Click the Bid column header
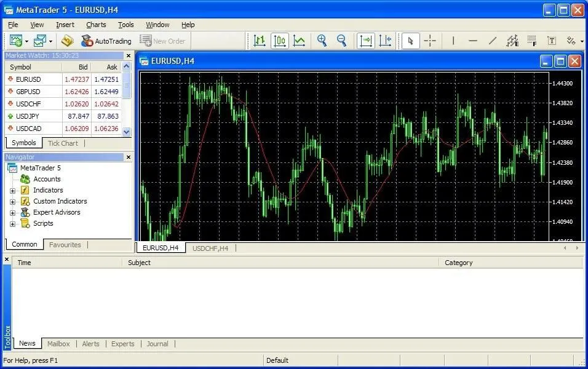 [x=76, y=67]
